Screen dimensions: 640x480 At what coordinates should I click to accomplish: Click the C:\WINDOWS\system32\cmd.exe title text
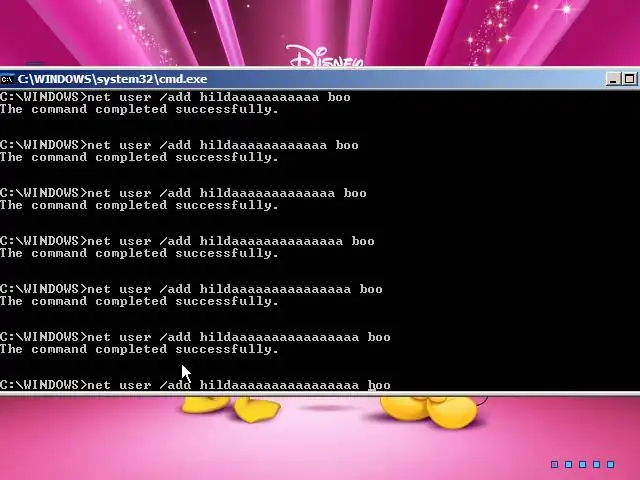(112, 79)
